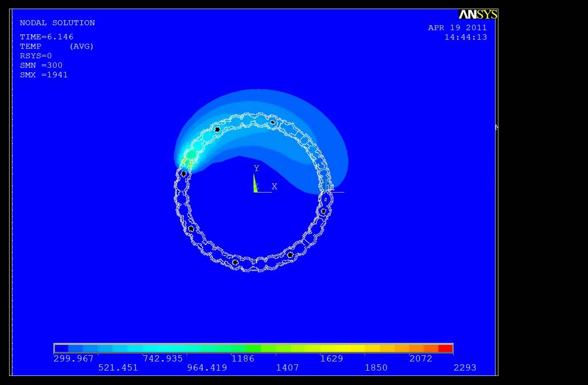Select the "NODAL SOLUTION" title text
This screenshot has height=385, width=588.
point(57,23)
